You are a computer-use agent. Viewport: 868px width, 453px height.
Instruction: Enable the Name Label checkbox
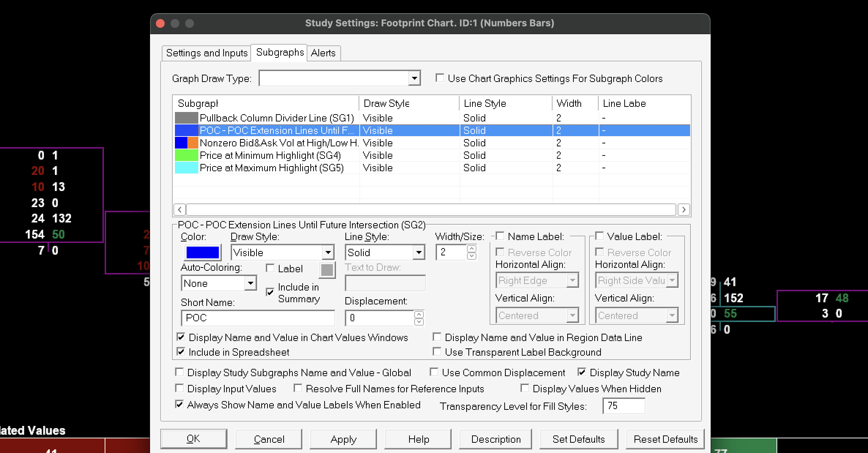point(500,236)
